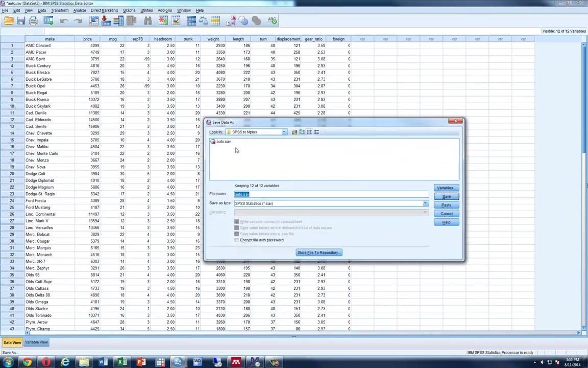Open Microsoft Word from the taskbar
The width and height of the screenshot is (588, 368).
103,362
